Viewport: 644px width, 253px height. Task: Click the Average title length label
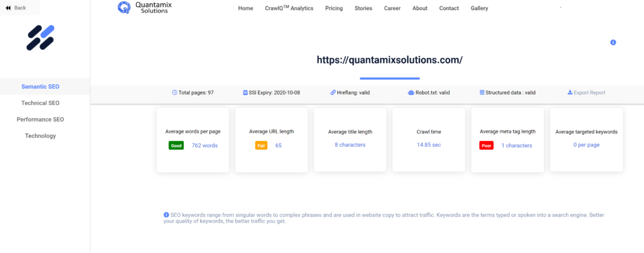point(350,132)
